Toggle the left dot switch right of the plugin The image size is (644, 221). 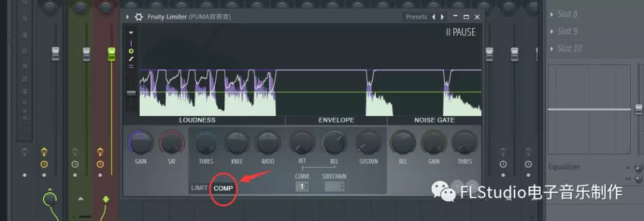503,175
